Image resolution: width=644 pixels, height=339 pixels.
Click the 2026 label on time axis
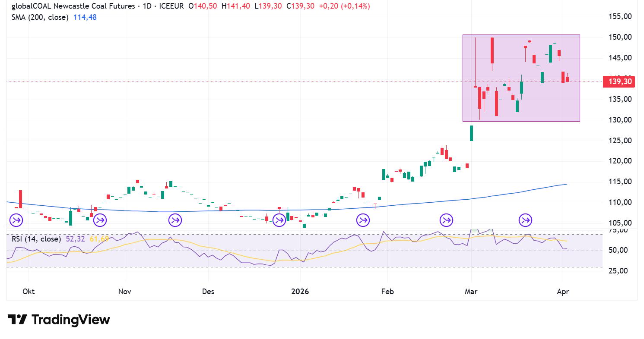300,292
